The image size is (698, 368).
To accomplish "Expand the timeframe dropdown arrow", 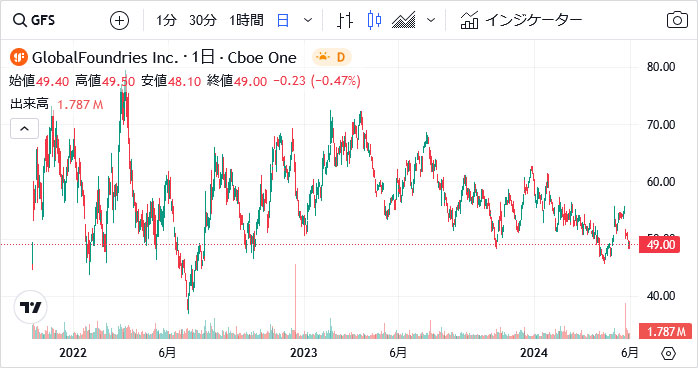I will [308, 20].
